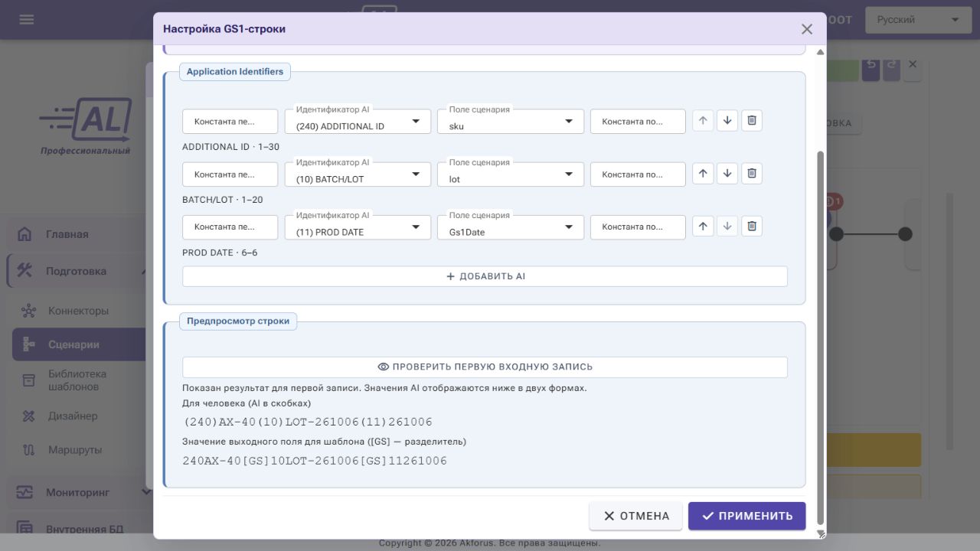The image size is (980, 551).
Task: Open the (10) BATCH/LOT identifier dropdown
Action: coord(358,174)
